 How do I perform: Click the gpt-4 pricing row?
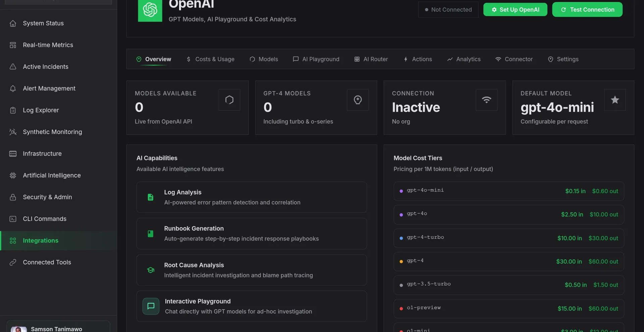click(x=509, y=262)
